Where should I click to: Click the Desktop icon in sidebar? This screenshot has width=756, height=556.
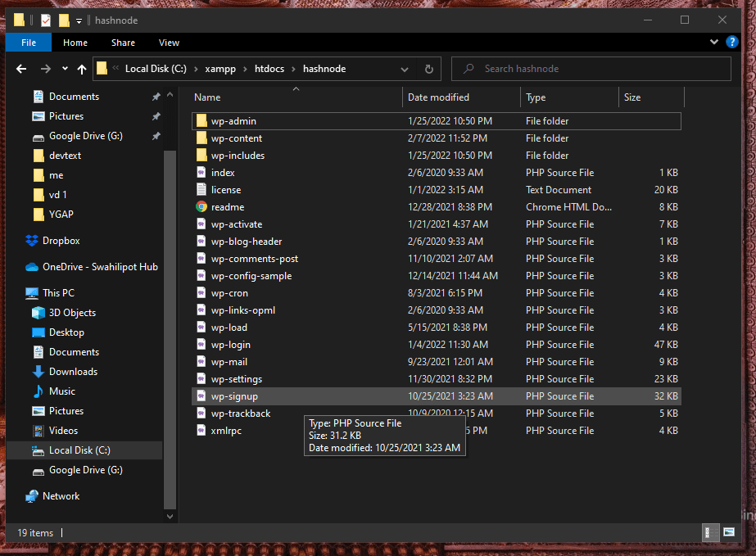[38, 332]
